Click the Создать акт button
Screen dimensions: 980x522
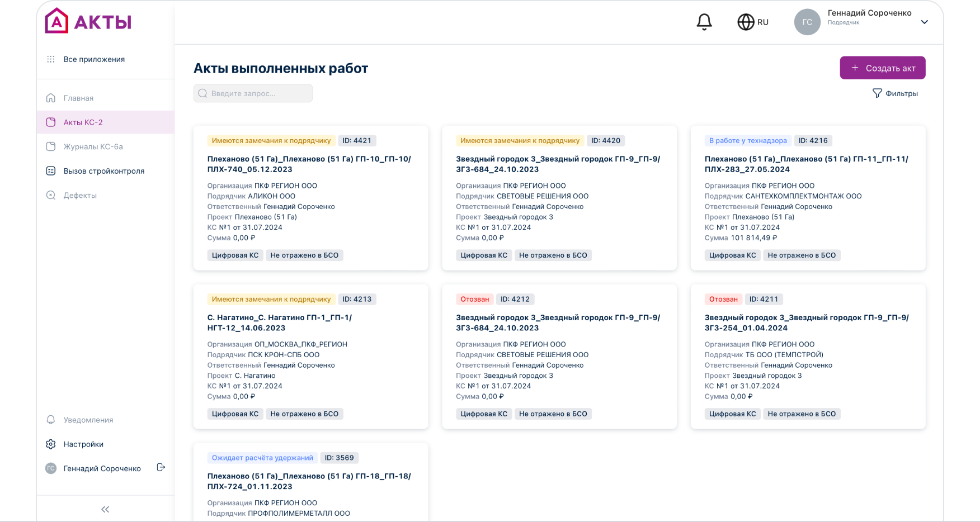coord(883,68)
